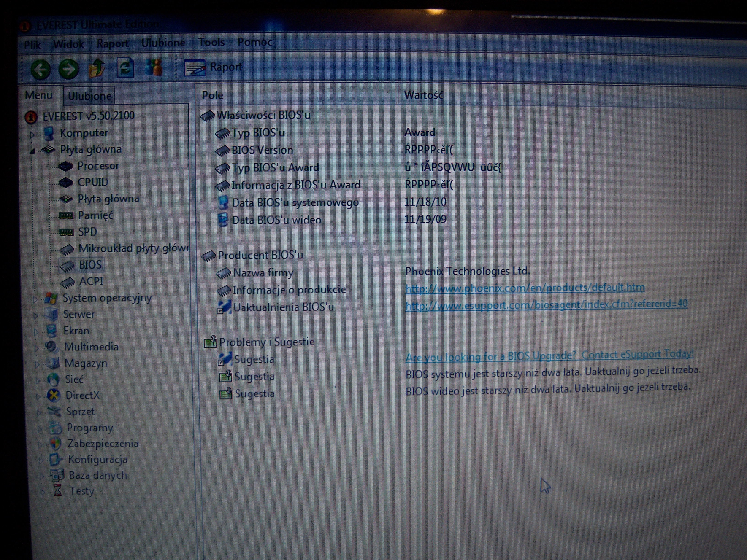
Task: Click the users Manage toolbar icon
Action: pos(154,67)
